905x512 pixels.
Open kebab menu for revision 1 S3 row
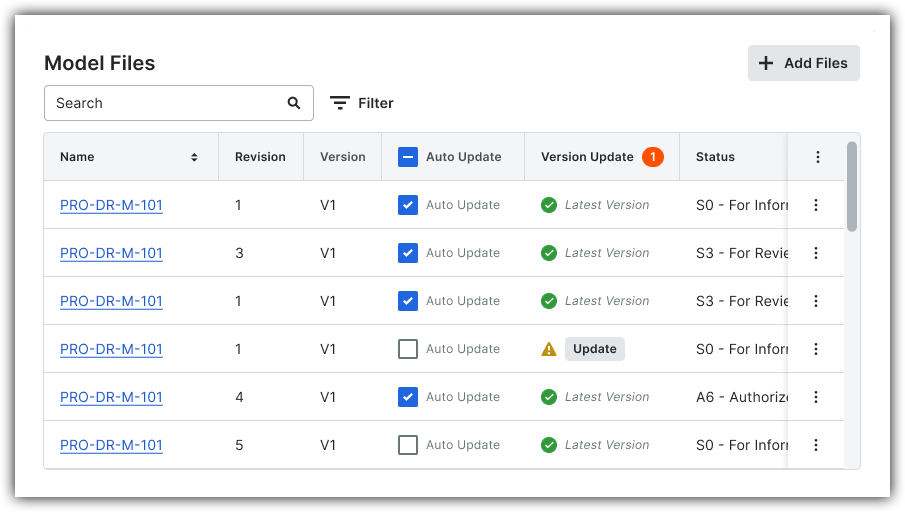(816, 301)
